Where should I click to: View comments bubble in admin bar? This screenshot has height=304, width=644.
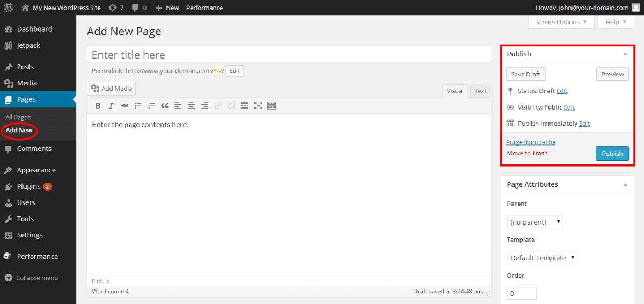pos(139,8)
